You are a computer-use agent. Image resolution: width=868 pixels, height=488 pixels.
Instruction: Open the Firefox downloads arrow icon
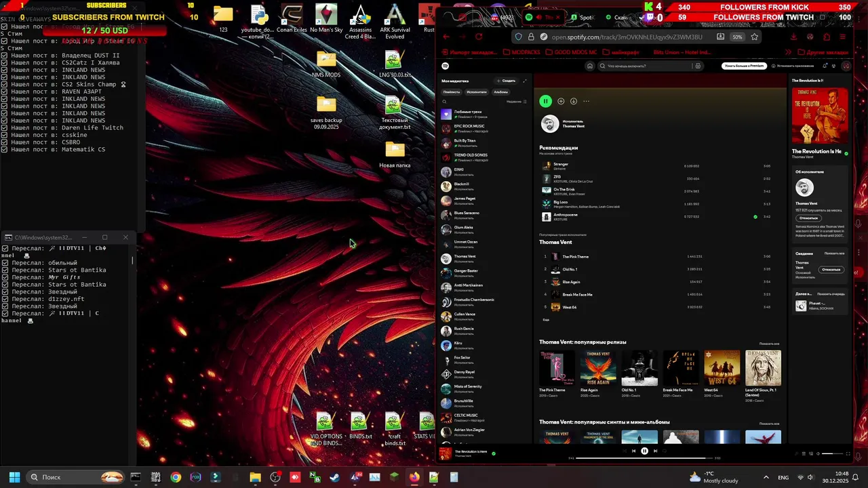[793, 37]
